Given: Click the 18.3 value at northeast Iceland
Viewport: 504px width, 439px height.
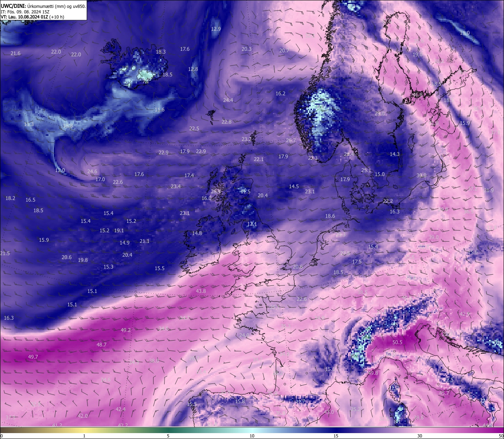Looking at the screenshot, I should (161, 52).
